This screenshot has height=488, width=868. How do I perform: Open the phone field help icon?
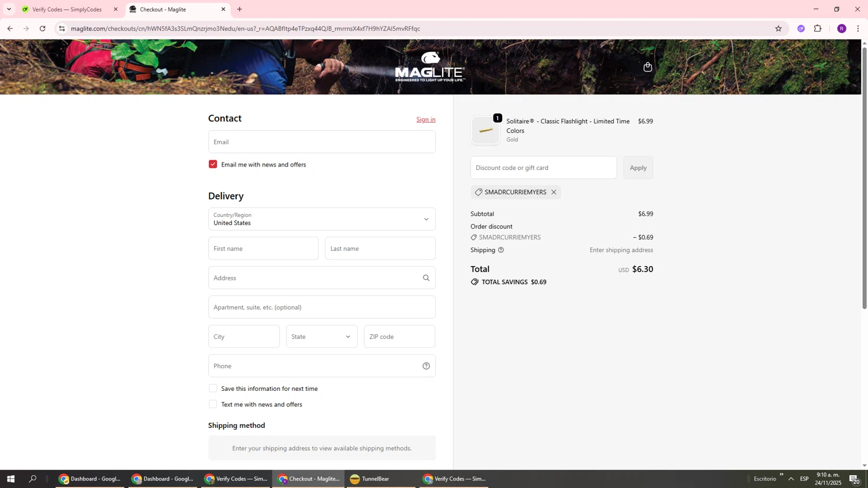[x=426, y=366]
